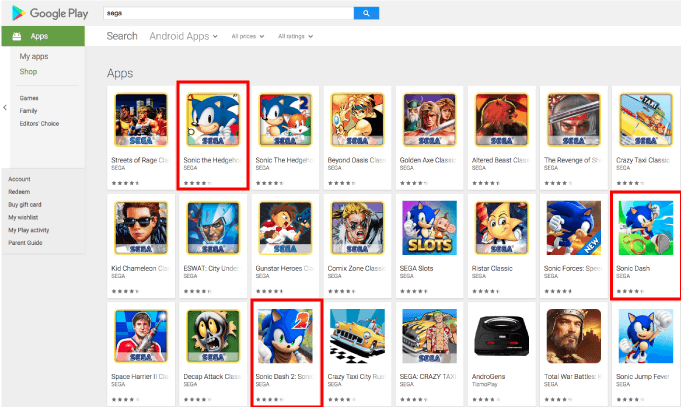Click the Redeem link
681x407 pixels.
pyautogui.click(x=19, y=192)
